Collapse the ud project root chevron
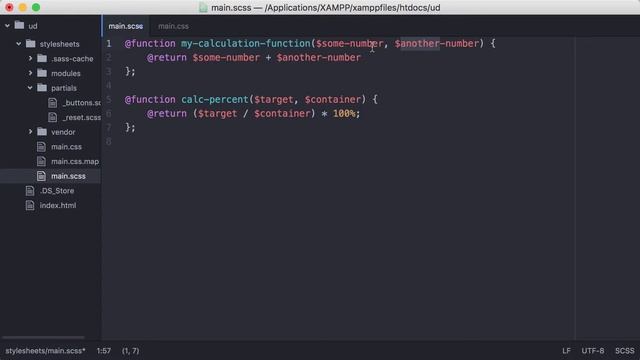This screenshot has height=360, width=640. click(7, 26)
